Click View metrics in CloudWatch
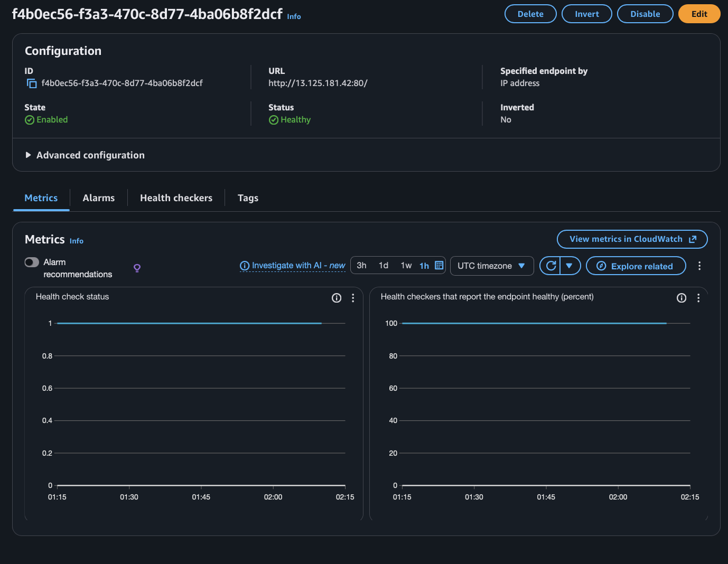The width and height of the screenshot is (728, 564). click(x=632, y=239)
